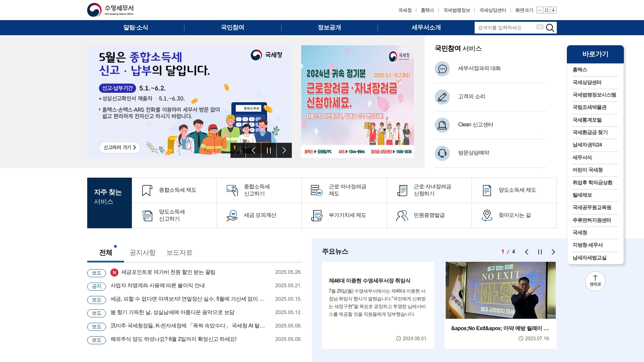
Task: Click the NO EXIT campaign news thumbnail
Action: coord(500,290)
